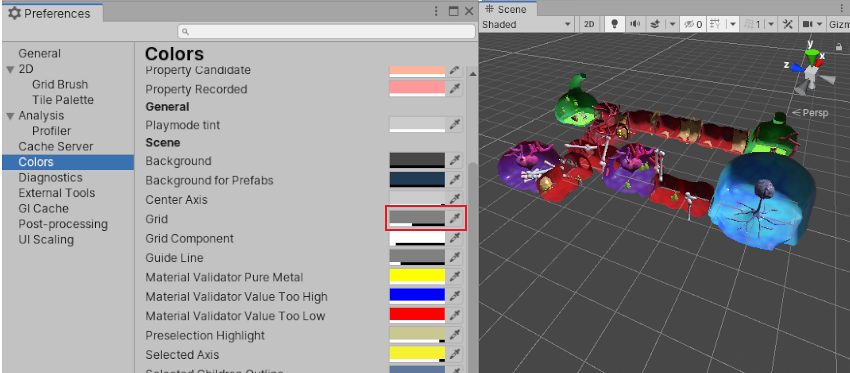Toggle scene lighting bulb icon
850x373 pixels.
[x=615, y=24]
